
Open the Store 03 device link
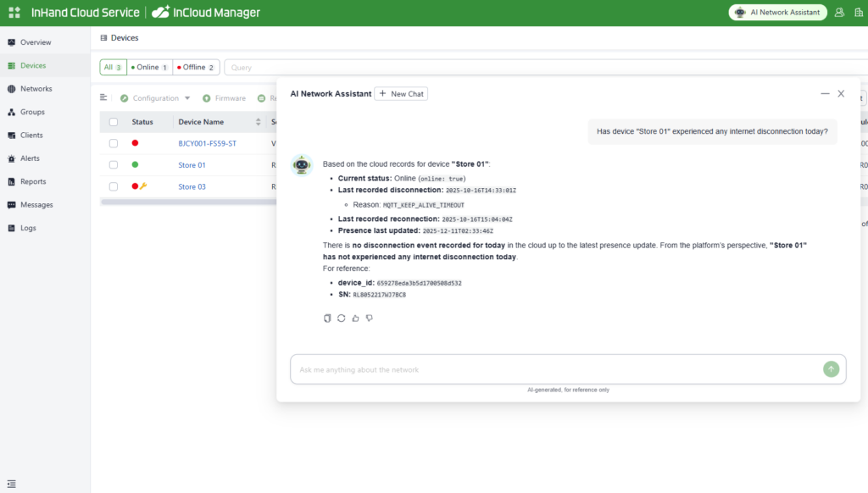click(x=192, y=186)
